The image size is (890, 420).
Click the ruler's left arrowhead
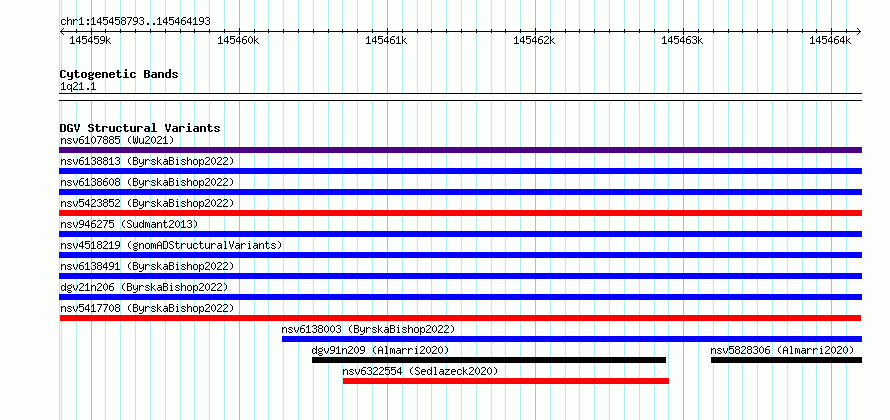pyautogui.click(x=62, y=31)
